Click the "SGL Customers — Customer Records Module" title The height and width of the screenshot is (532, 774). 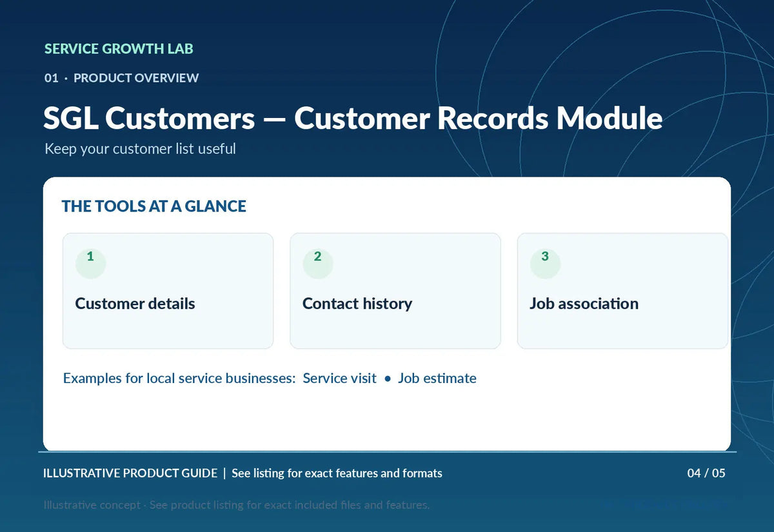[x=353, y=119]
